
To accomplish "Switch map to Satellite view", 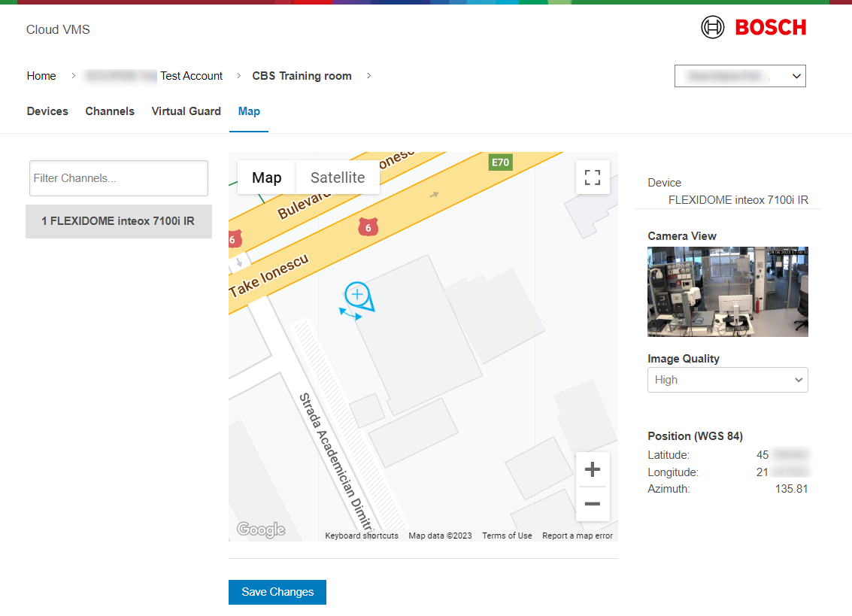I will point(338,178).
